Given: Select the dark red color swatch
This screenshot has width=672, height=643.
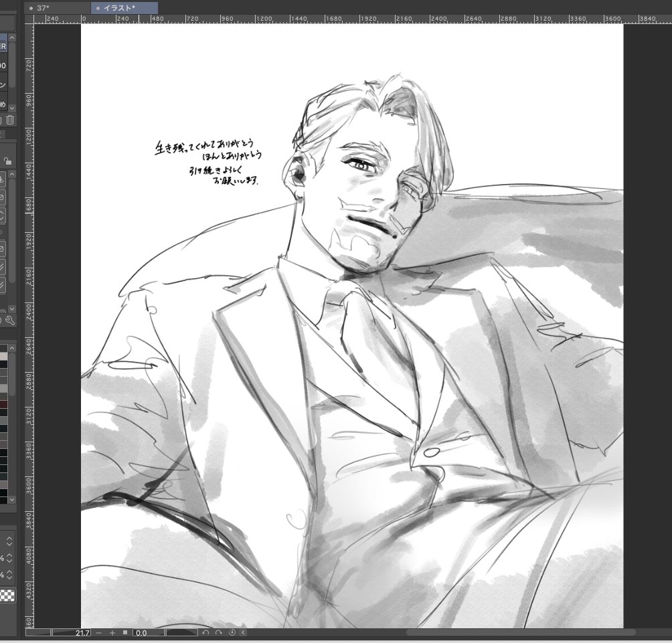Looking at the screenshot, I should pyautogui.click(x=3, y=404).
